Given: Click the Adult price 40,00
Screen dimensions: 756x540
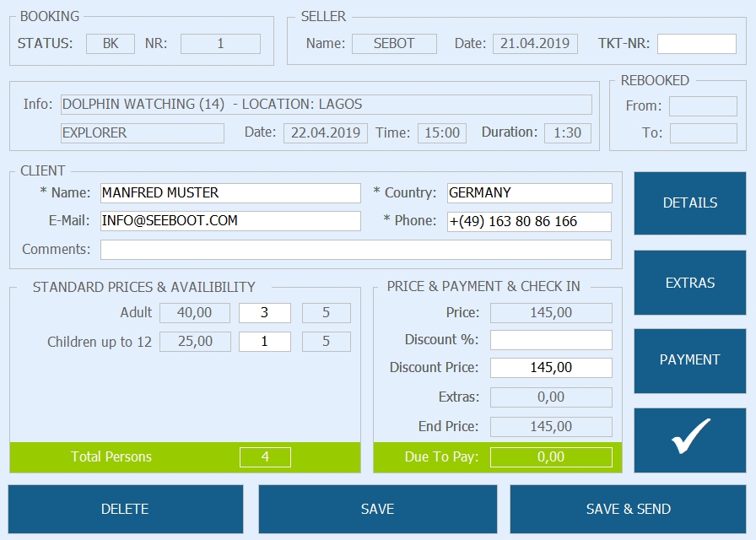Looking at the screenshot, I should click(x=195, y=313).
